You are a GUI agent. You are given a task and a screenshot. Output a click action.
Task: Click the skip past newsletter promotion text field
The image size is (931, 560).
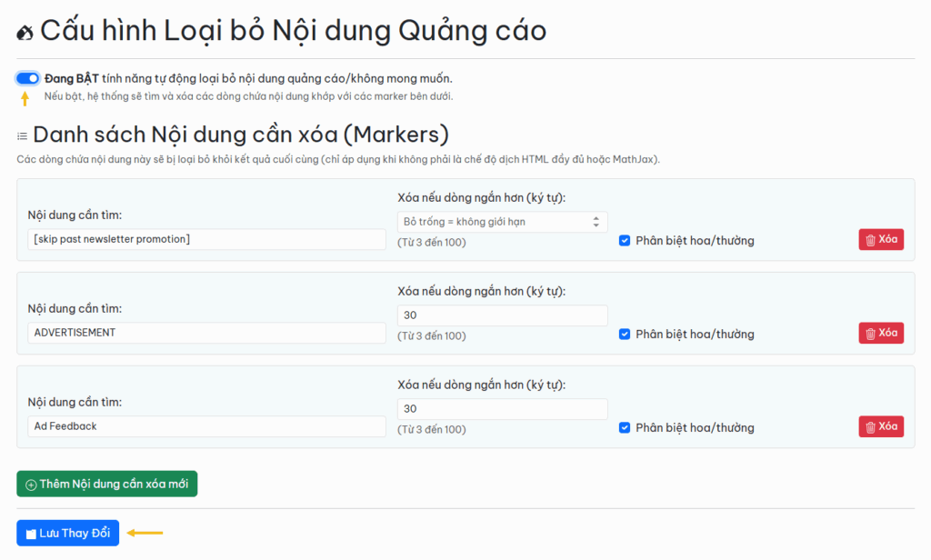pyautogui.click(x=206, y=239)
